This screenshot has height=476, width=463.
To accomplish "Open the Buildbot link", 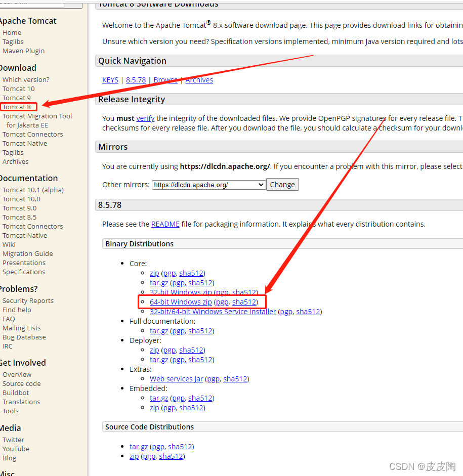I will coord(16,393).
